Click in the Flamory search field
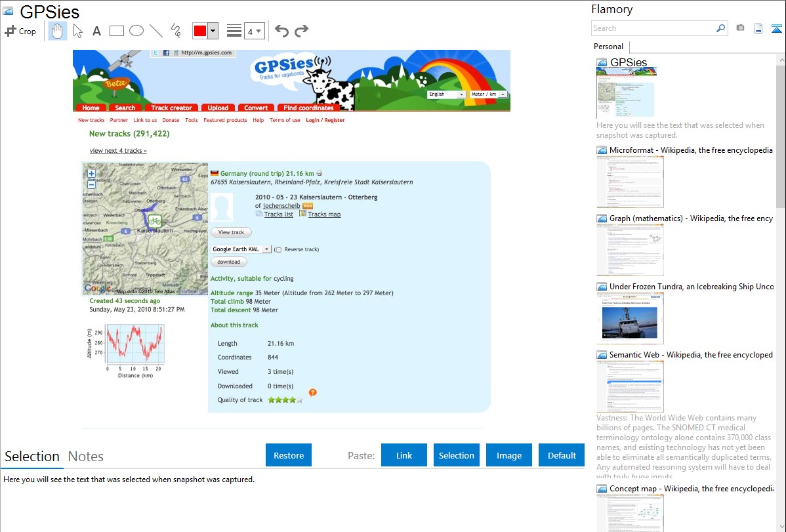786x532 pixels. click(x=653, y=28)
